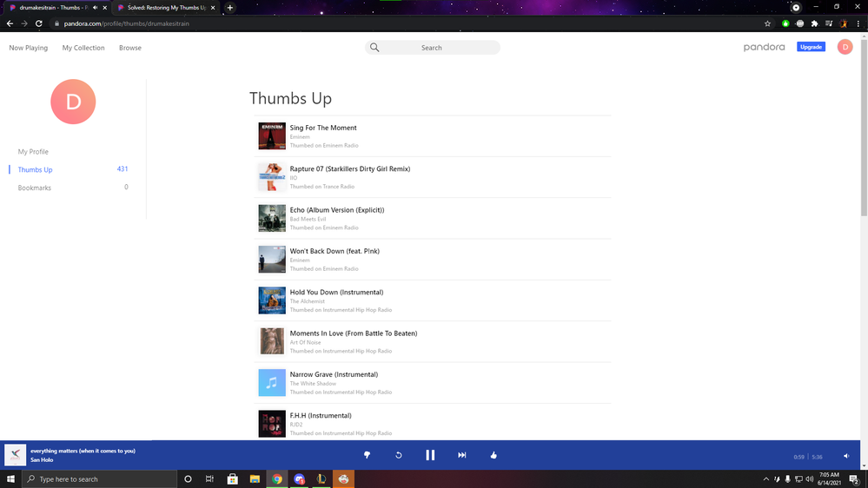
Task: Reload the Pandora page
Action: pyautogui.click(x=39, y=23)
